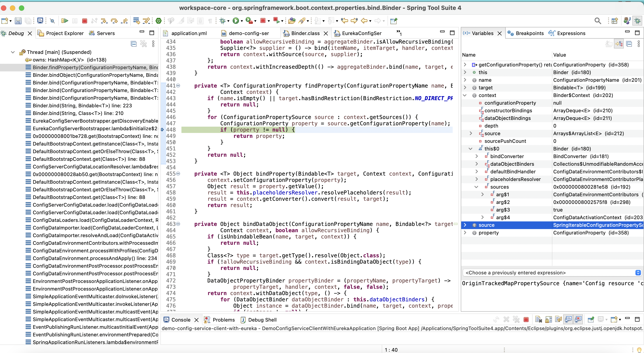
Task: Toggle Show Console on standard output change
Action: (568, 320)
